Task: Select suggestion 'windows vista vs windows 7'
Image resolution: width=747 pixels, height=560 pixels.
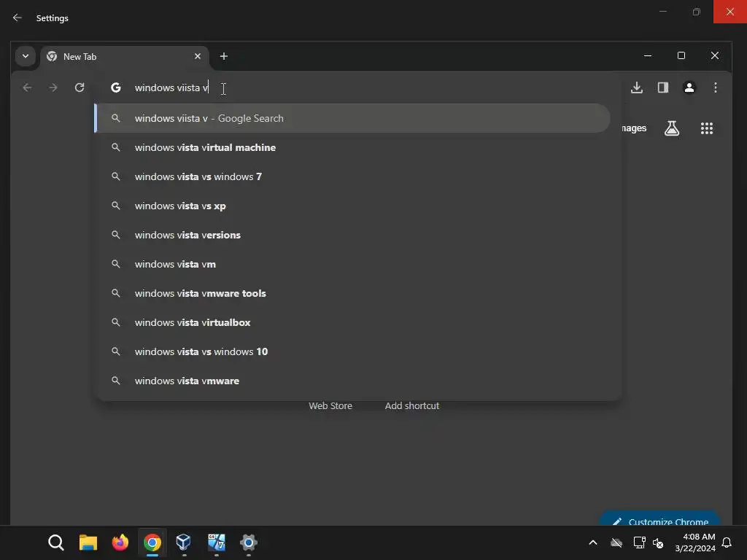Action: pos(352,176)
